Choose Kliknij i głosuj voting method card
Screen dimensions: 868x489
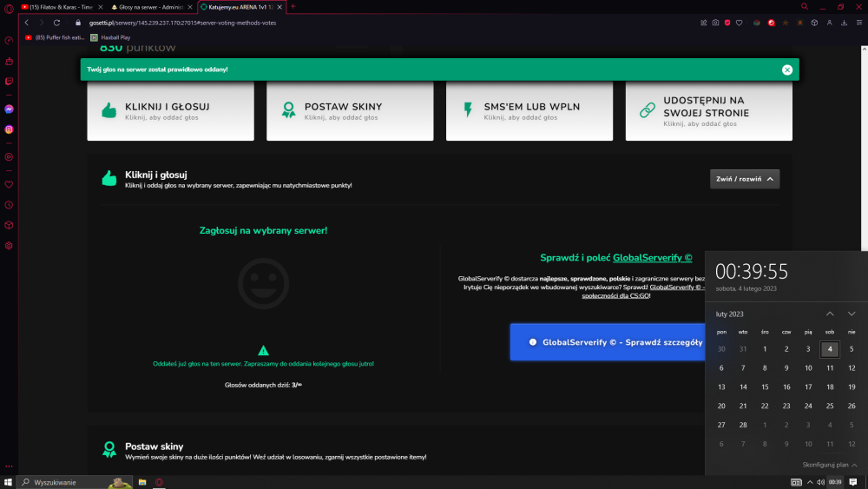click(x=170, y=111)
